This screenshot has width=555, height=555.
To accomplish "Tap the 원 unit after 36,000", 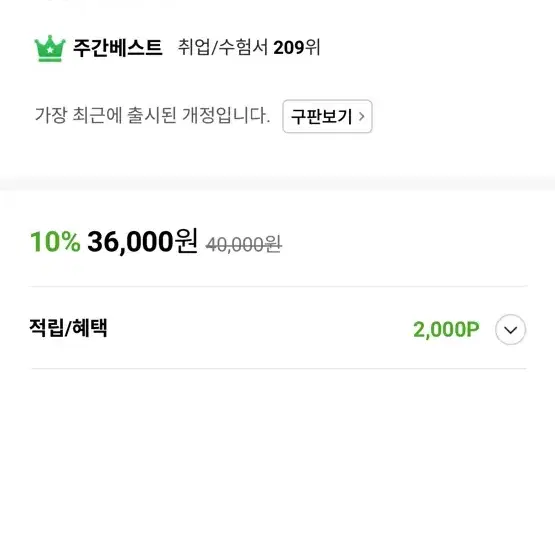I will pyautogui.click(x=186, y=241).
